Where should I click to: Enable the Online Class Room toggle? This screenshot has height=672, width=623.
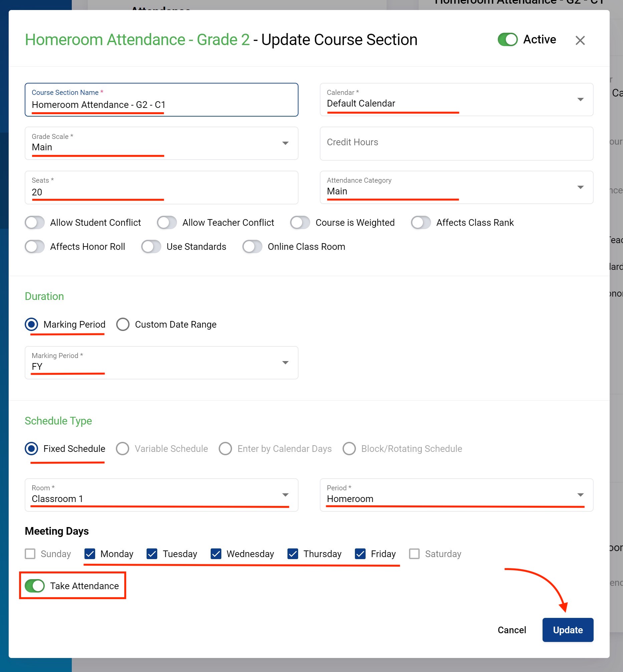click(252, 246)
